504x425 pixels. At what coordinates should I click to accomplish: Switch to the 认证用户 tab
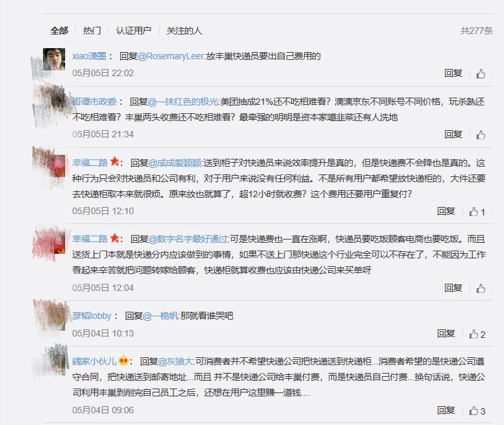pyautogui.click(x=133, y=31)
